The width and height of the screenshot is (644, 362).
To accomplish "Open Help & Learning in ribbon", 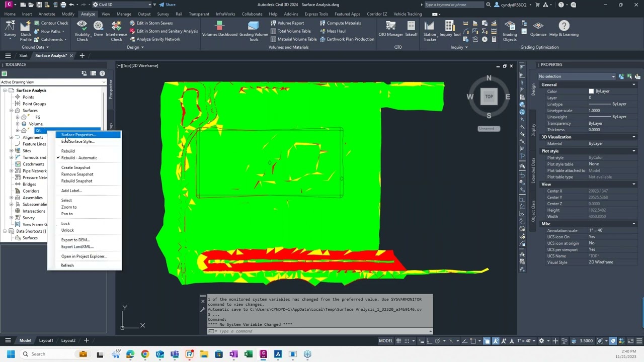I will pos(563,29).
